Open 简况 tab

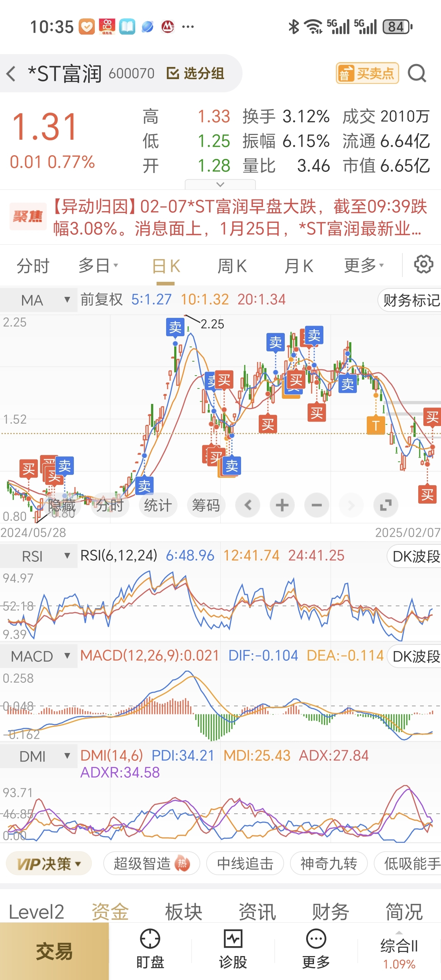click(404, 912)
